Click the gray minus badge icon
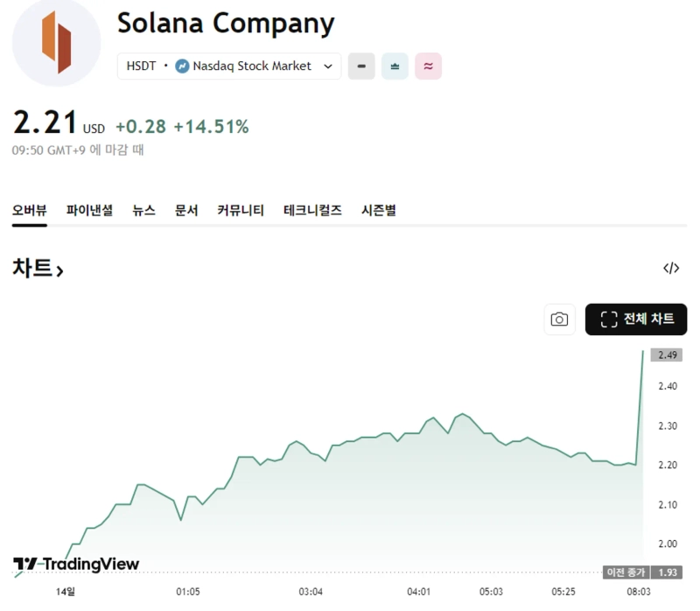Image resolution: width=700 pixels, height=611 pixels. [x=361, y=66]
